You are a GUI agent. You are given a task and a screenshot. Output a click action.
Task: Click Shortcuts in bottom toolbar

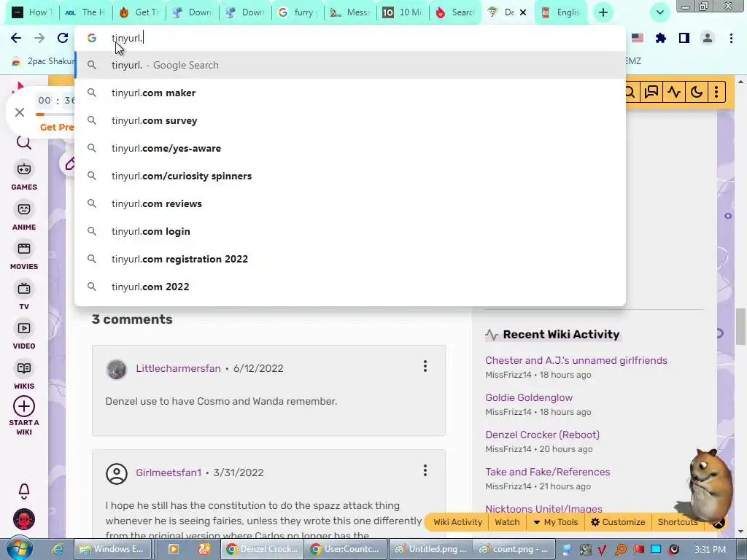[x=678, y=522]
